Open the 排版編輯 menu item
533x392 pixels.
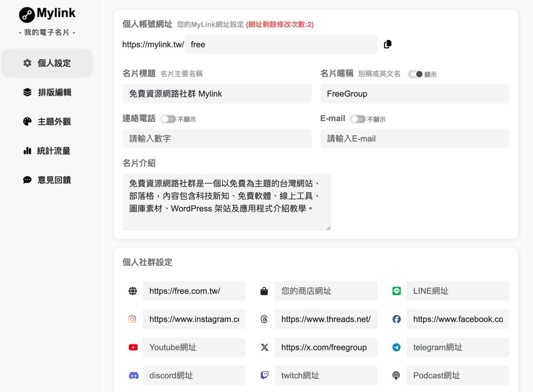[x=47, y=92]
